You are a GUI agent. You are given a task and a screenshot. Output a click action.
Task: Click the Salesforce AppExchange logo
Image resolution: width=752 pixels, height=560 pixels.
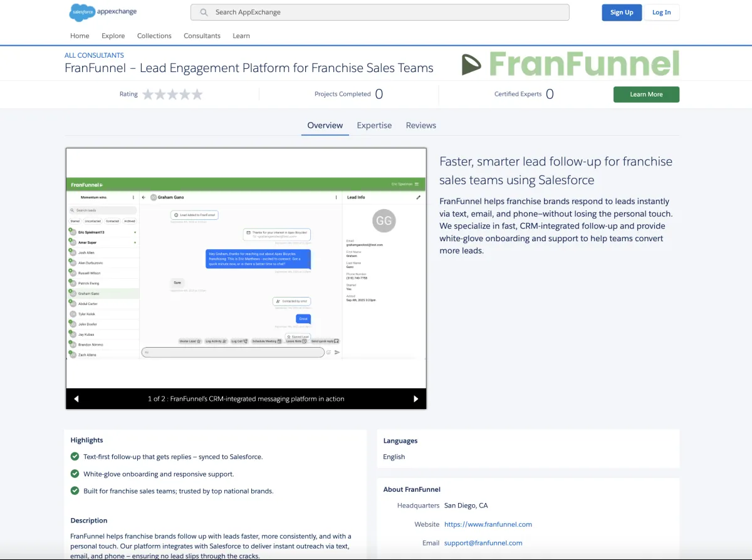(103, 12)
